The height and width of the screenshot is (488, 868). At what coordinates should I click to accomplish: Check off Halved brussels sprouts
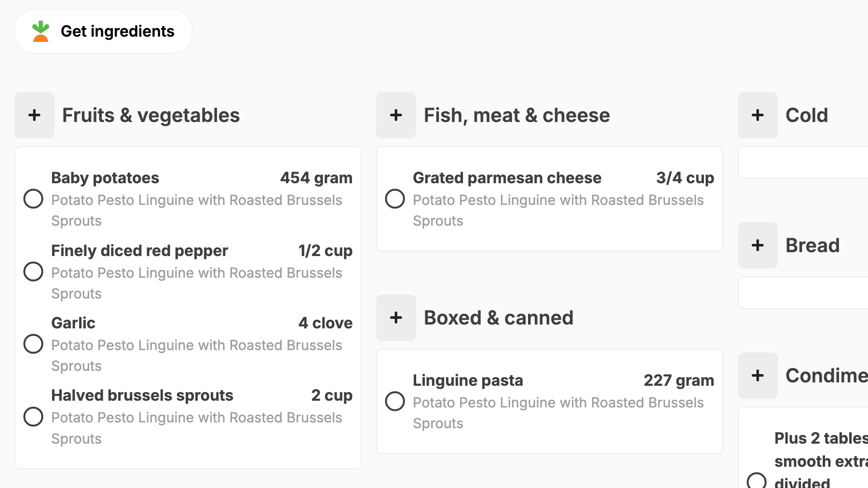(x=33, y=417)
